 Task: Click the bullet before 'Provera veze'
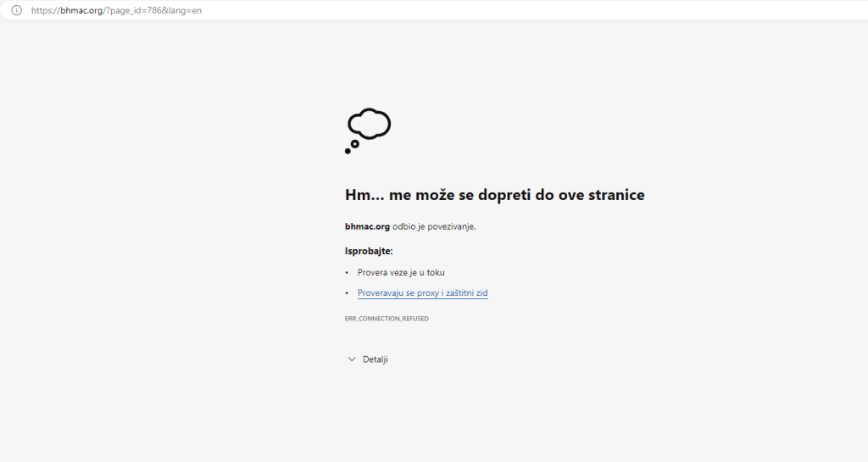347,273
